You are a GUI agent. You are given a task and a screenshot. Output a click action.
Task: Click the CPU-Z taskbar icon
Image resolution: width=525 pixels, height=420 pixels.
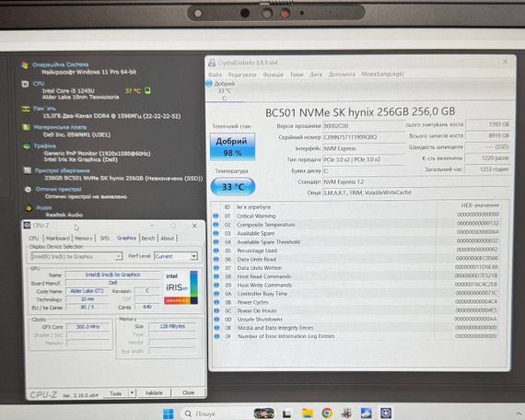(386, 414)
